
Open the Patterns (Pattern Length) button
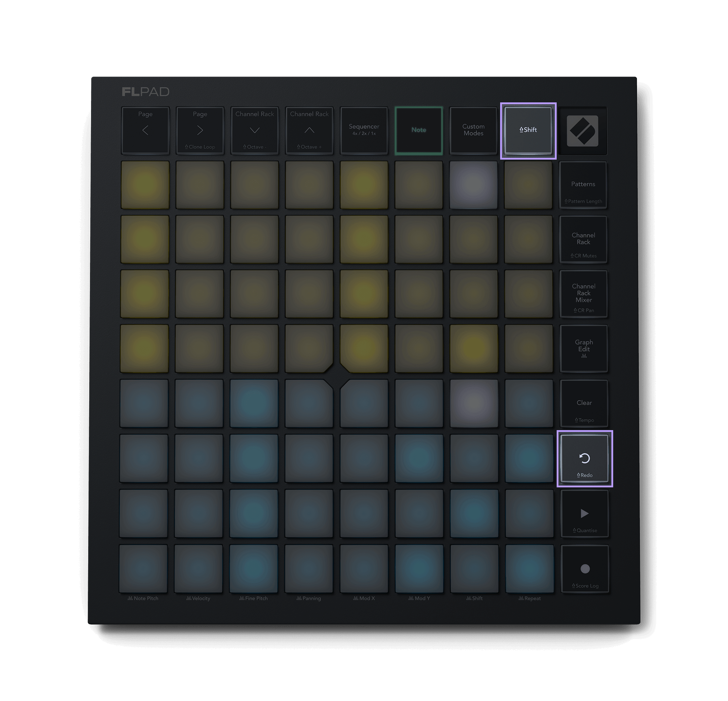click(583, 185)
